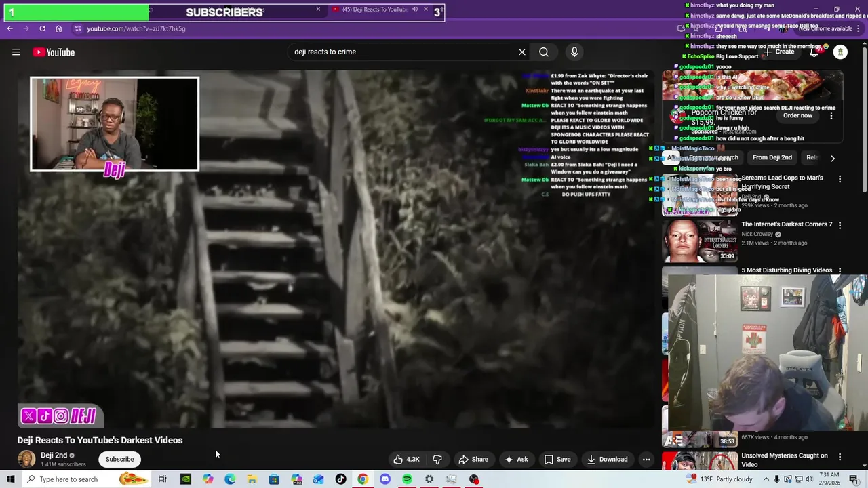This screenshot has height=488, width=868.
Task: Subscribe to Deji 2nd
Action: [x=119, y=459]
